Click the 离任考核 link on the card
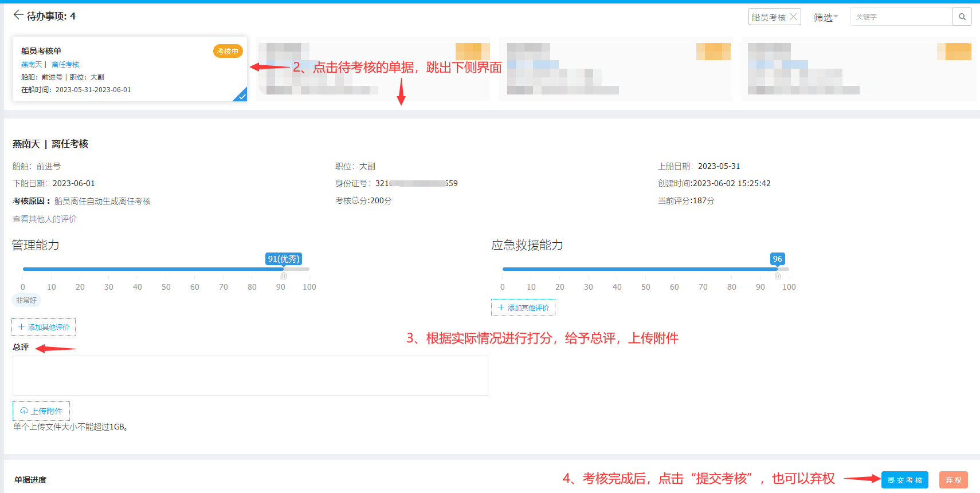980x493 pixels. coord(65,65)
